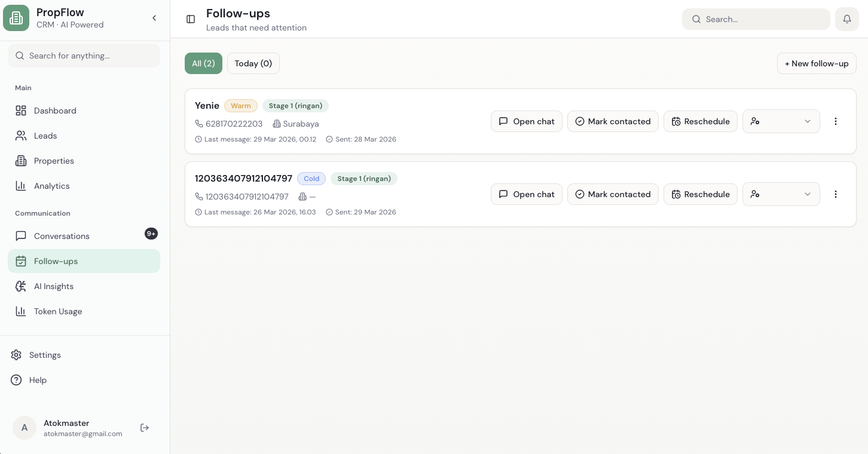Click the Yenie lead name

207,106
